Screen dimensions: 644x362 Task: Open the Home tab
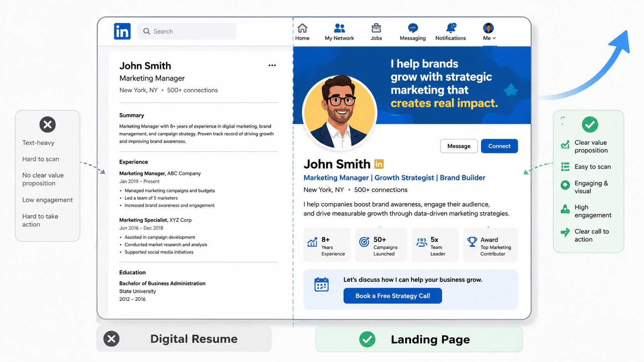(302, 32)
